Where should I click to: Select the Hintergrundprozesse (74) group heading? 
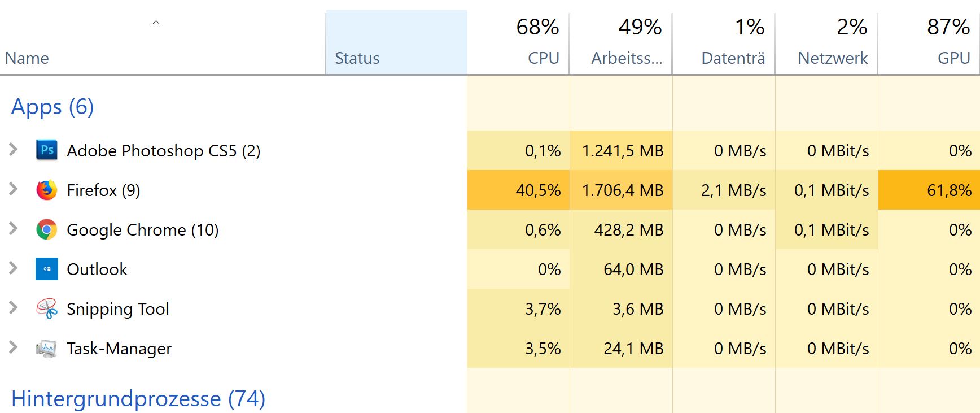click(x=138, y=399)
